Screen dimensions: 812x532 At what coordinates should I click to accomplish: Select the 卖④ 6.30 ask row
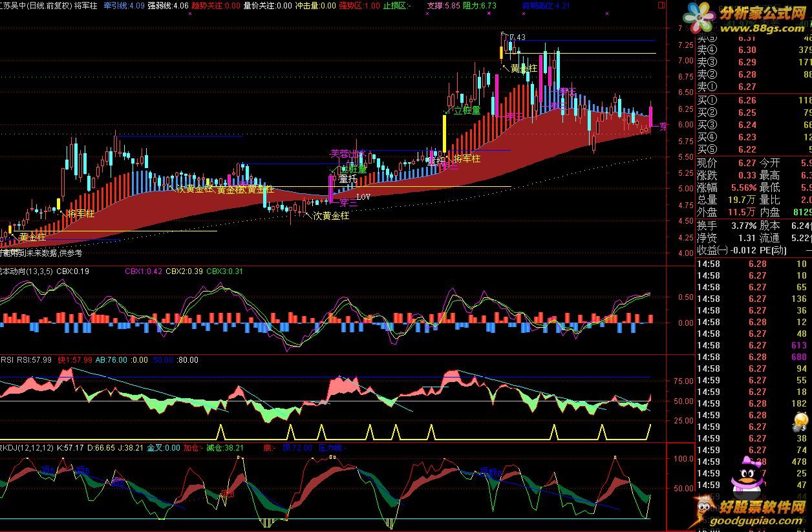[754, 50]
